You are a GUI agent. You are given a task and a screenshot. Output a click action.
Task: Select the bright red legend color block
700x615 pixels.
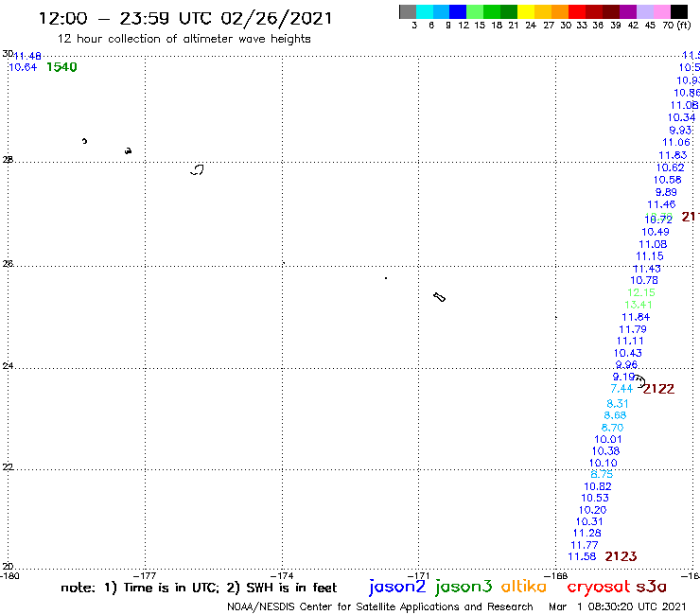[577, 11]
